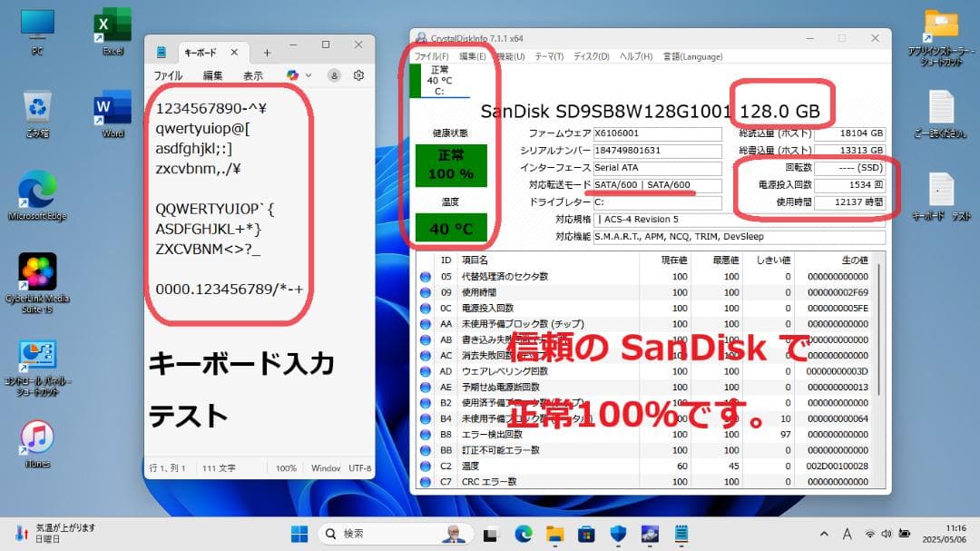Open the CyberLink Media Suite 15 shortcut
This screenshot has width=980, height=551.
point(37,282)
